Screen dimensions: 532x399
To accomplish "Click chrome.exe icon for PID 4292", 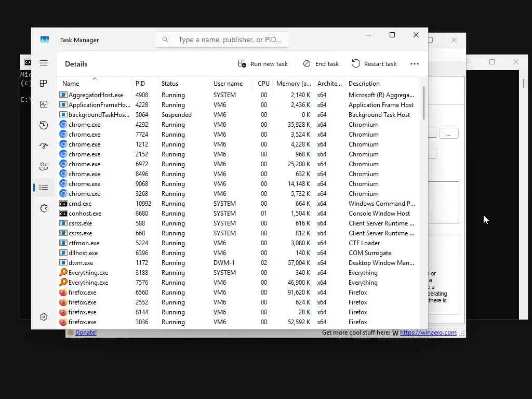I will pos(63,125).
